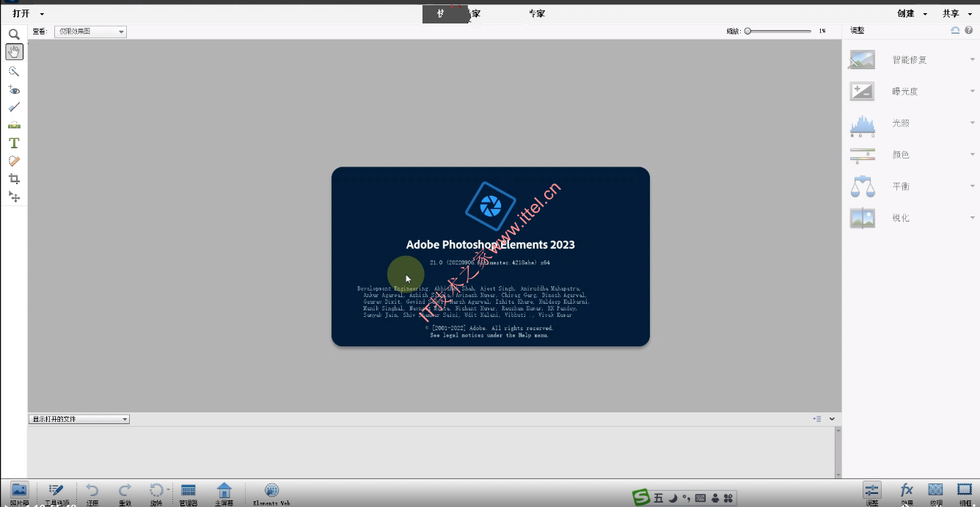Open the help question mark icon

(968, 30)
